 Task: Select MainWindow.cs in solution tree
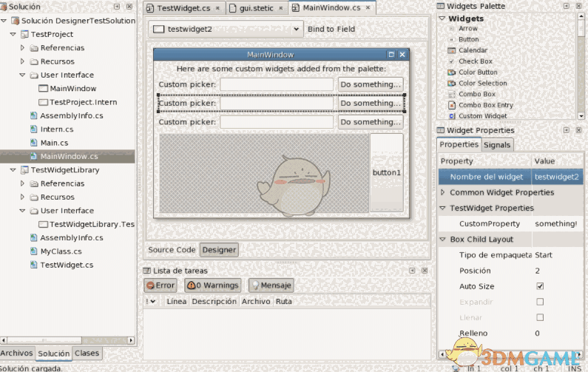coord(67,156)
